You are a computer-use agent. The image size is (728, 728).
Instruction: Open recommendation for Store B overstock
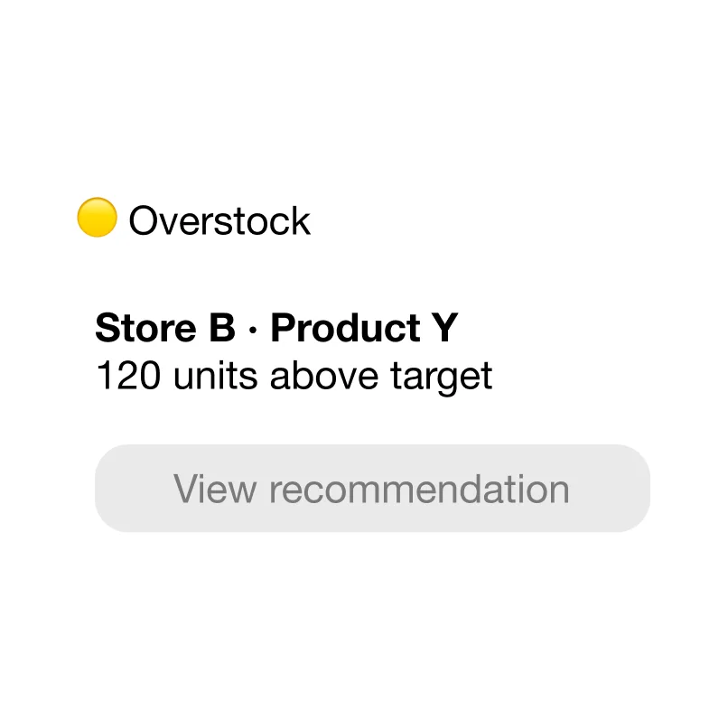point(372,488)
